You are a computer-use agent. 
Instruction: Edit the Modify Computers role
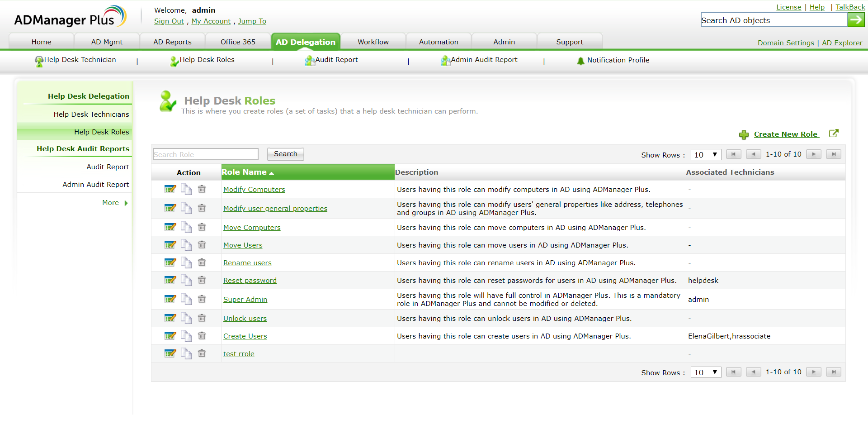tap(170, 189)
